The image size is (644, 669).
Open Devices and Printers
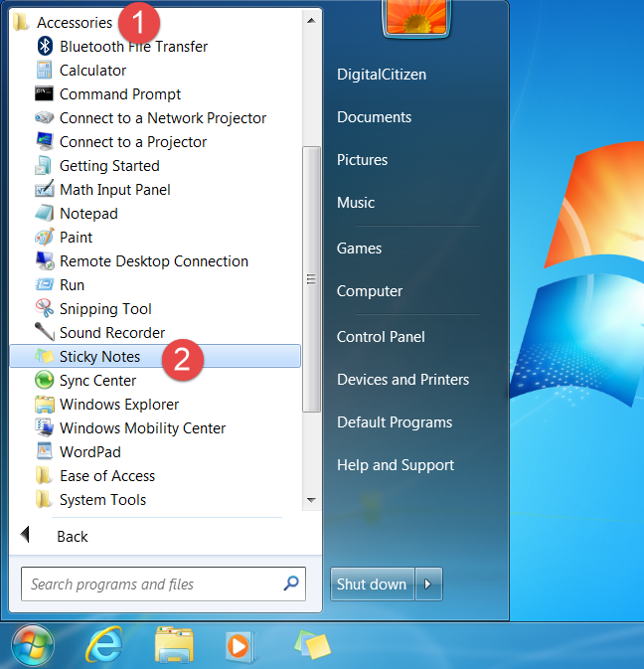(x=403, y=380)
